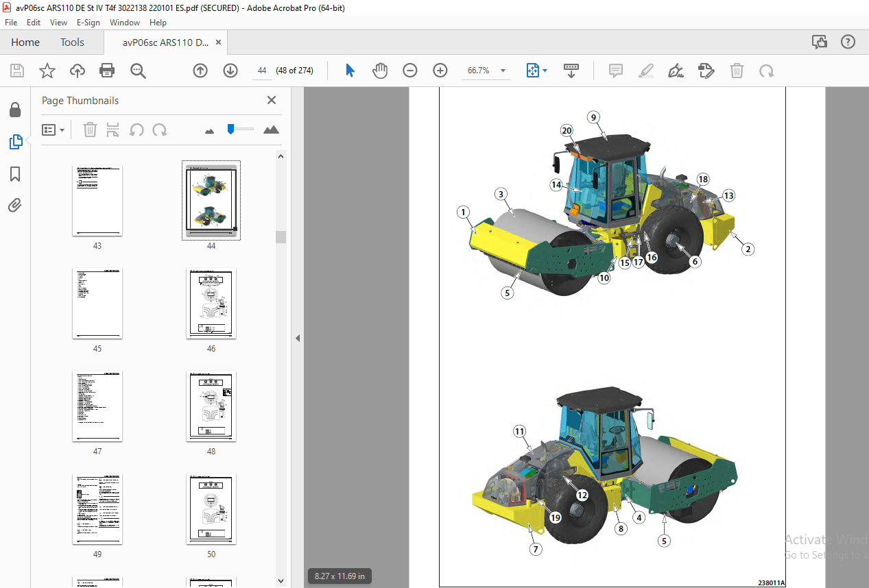The width and height of the screenshot is (869, 588).
Task: Click the insert page break icon
Action: click(x=113, y=130)
